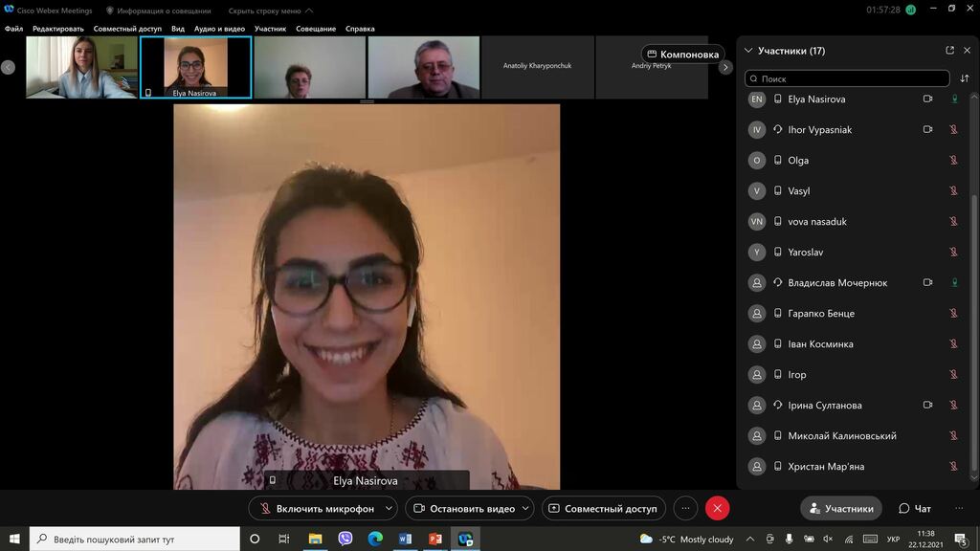This screenshot has height=551, width=980.
Task: Click the Совместный доступ share button
Action: coord(604,509)
